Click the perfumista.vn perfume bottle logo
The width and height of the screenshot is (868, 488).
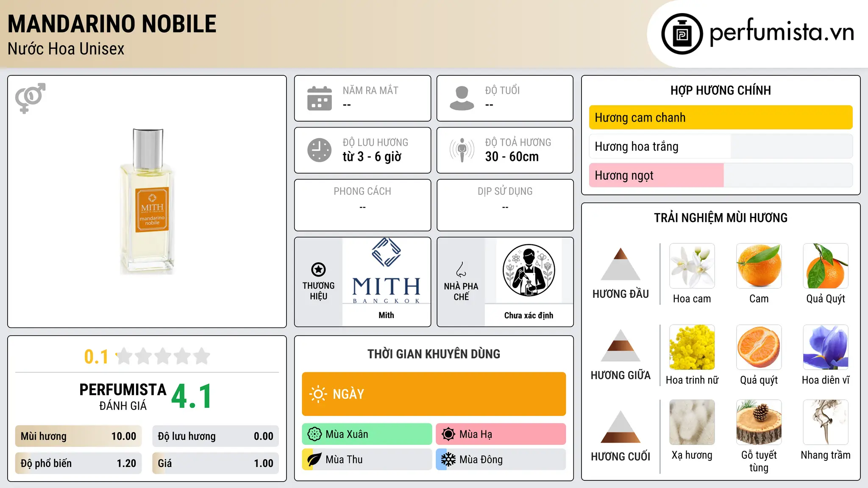click(682, 34)
